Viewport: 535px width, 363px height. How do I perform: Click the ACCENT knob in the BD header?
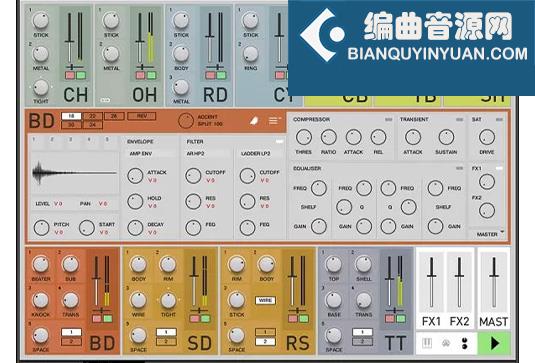[186, 121]
